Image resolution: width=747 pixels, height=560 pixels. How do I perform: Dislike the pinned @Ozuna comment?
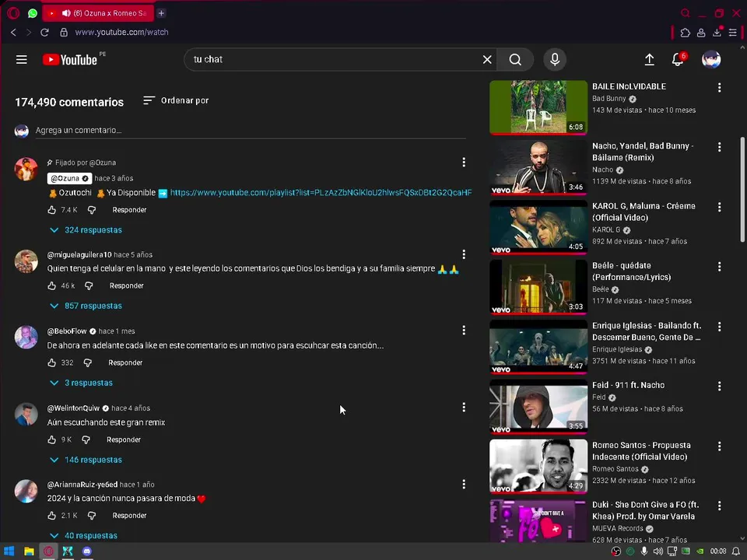92,209
